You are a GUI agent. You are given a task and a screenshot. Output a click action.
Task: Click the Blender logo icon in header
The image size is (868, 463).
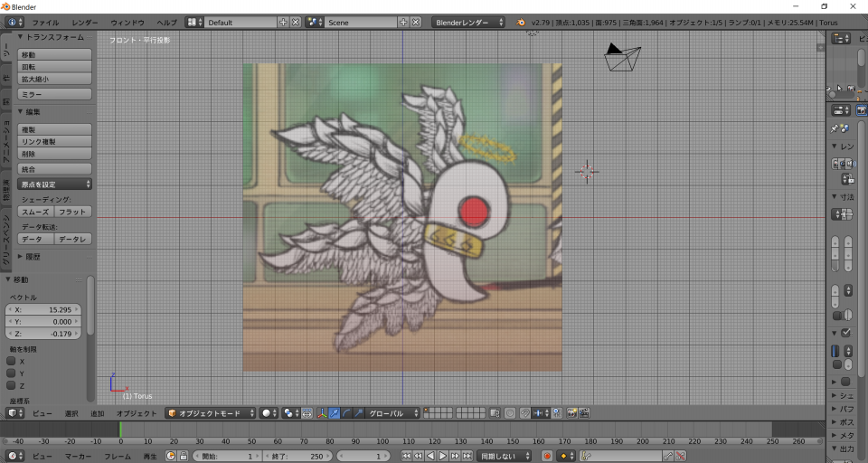[x=521, y=22]
